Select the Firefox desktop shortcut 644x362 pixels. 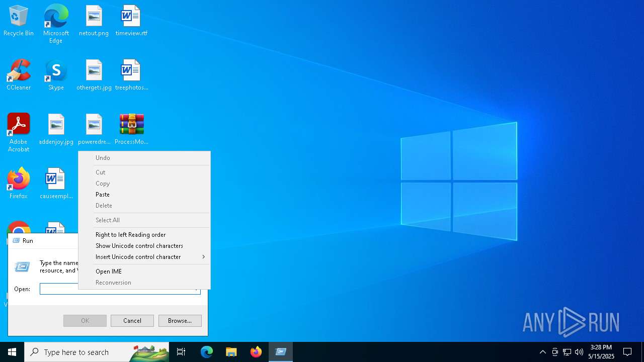[19, 184]
